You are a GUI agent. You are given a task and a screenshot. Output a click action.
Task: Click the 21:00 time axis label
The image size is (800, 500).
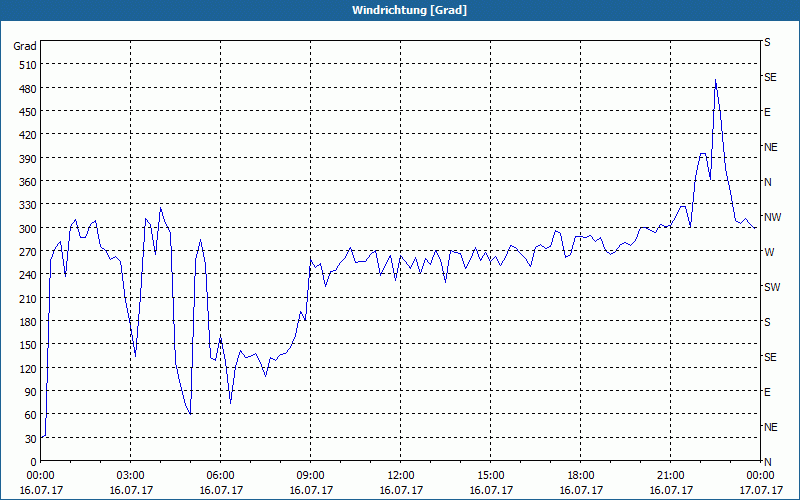tap(670, 476)
